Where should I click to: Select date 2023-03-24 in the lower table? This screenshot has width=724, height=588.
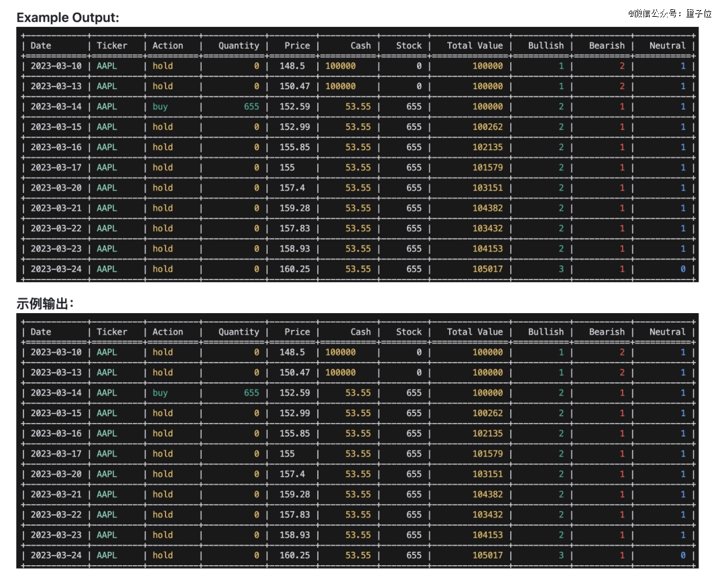coord(56,555)
